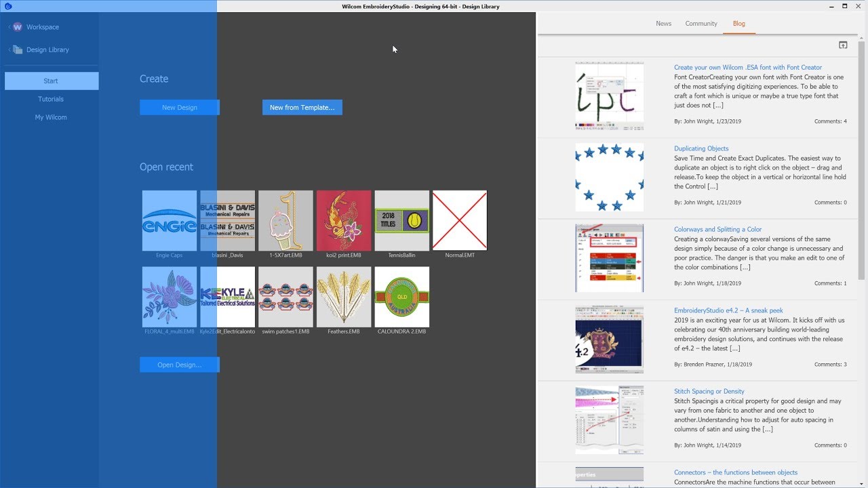868x488 pixels.
Task: Click the Wilcom app icon in title bar
Action: [8, 6]
